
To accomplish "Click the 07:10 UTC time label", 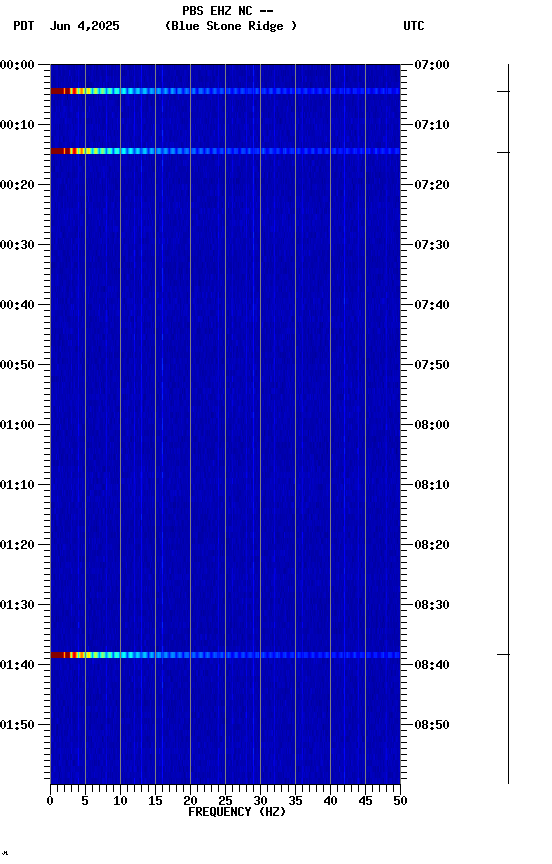I will tap(432, 125).
